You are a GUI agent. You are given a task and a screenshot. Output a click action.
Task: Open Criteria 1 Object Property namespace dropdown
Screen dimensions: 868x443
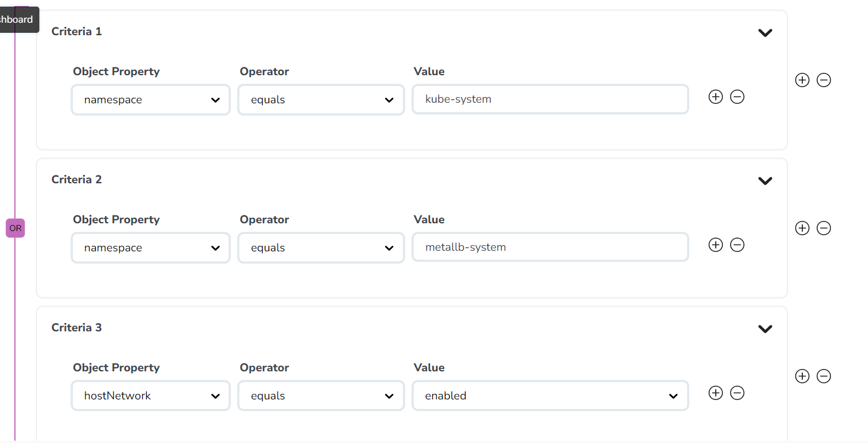(x=150, y=100)
